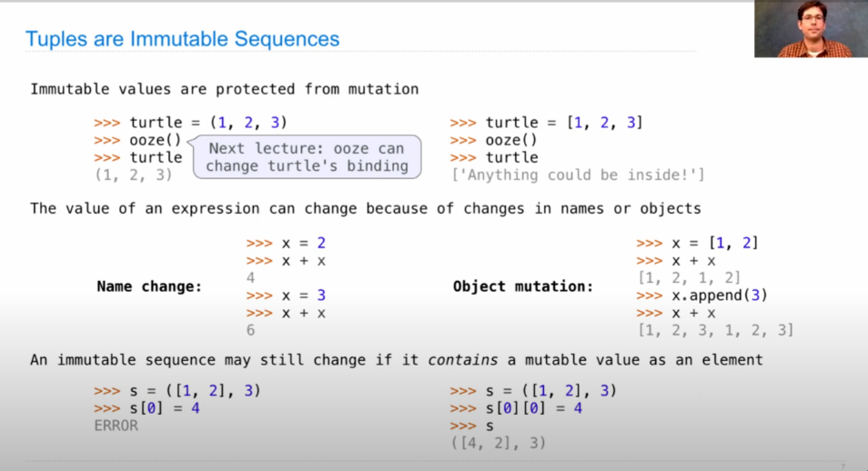Click the '[1, 2, 3, 1, 2, 3]' output line
This screenshot has height=471, width=868.
click(716, 330)
